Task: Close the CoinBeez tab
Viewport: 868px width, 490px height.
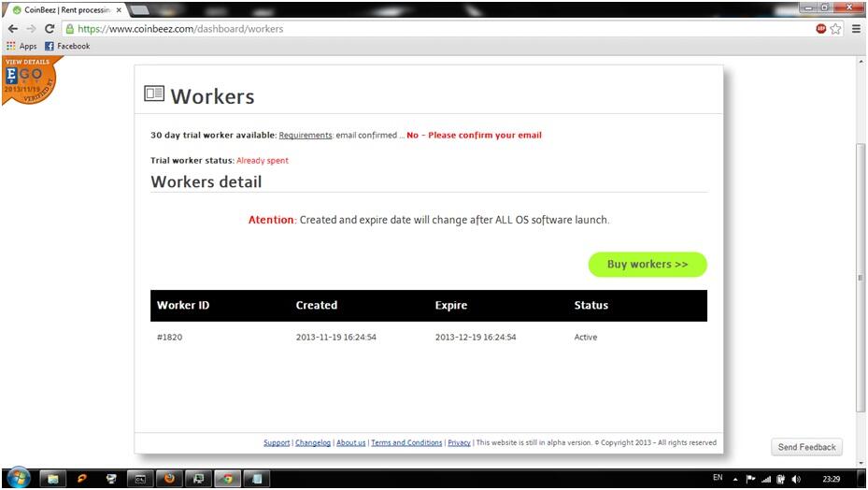Action: click(119, 10)
